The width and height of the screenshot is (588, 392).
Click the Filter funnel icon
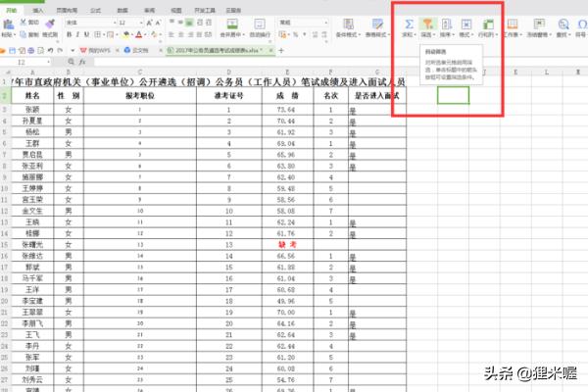click(427, 24)
